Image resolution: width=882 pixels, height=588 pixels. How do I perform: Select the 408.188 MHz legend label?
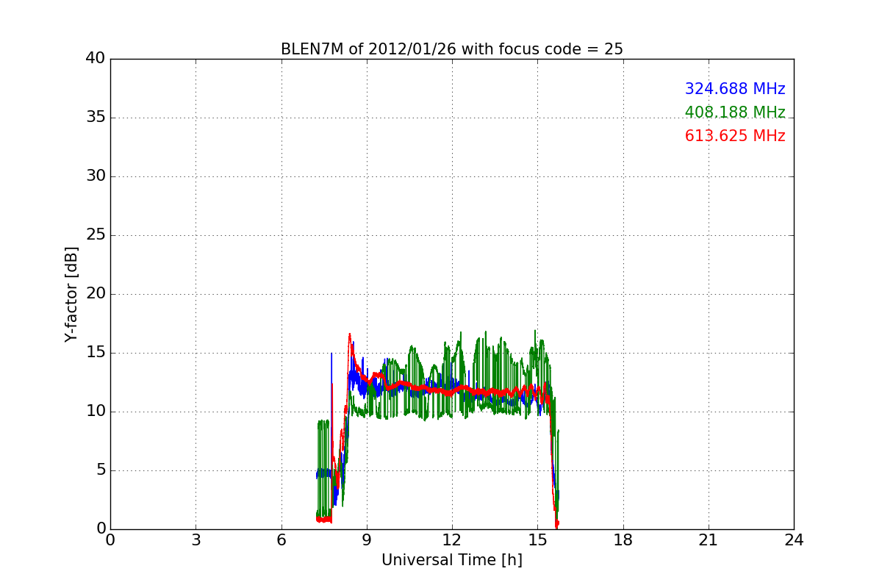coord(735,112)
